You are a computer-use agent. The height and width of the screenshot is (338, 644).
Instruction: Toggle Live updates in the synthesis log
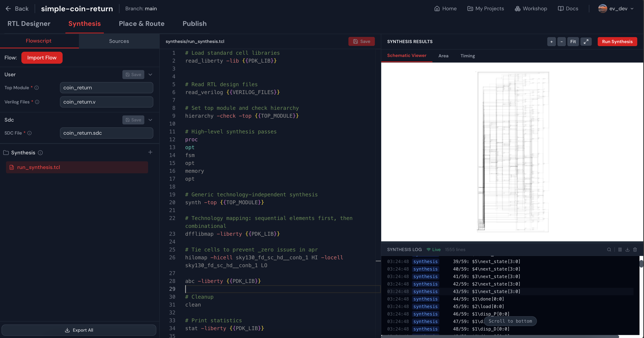(x=434, y=250)
